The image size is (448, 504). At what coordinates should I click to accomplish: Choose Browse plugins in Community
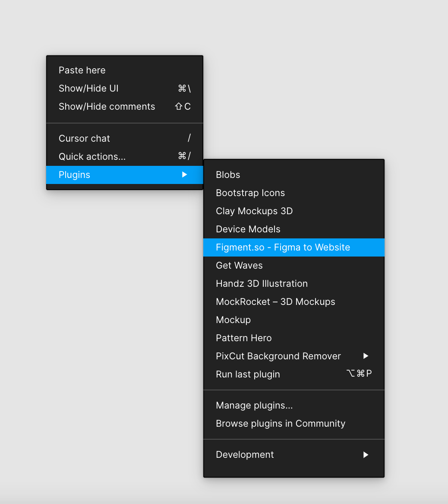pyautogui.click(x=294, y=424)
